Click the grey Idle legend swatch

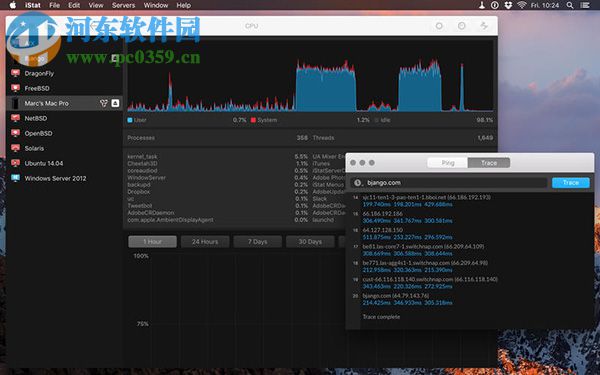(377, 120)
